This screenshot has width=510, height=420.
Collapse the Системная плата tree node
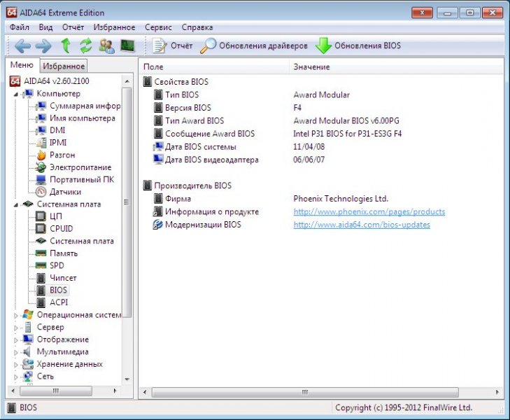(17, 204)
